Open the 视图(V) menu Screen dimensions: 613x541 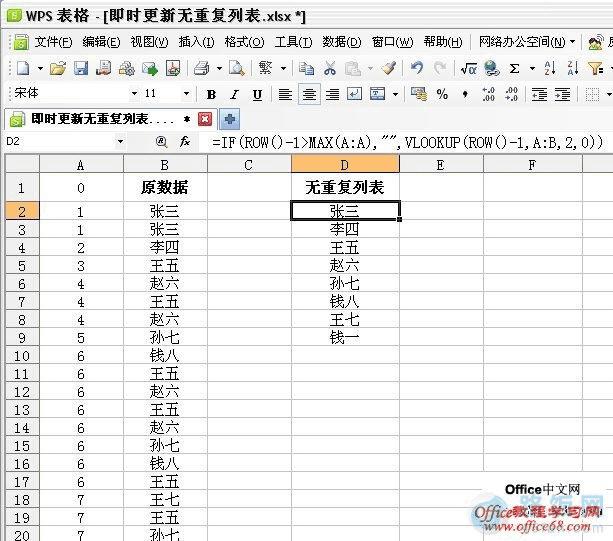coord(149,41)
